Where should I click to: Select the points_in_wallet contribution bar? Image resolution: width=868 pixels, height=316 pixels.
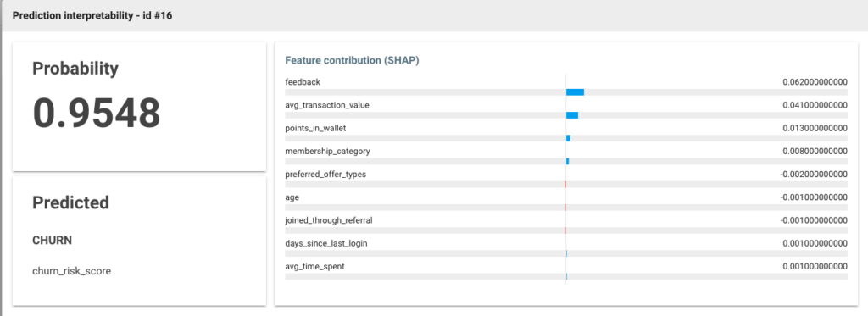tap(568, 138)
